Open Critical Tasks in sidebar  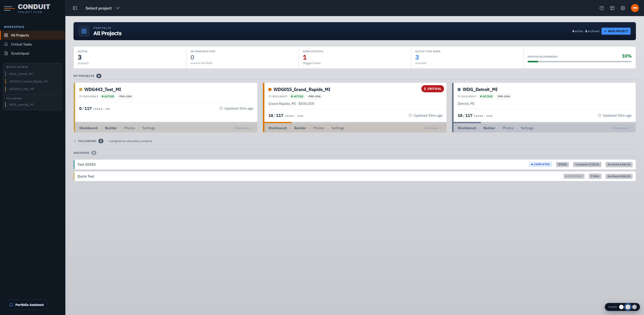click(33, 44)
